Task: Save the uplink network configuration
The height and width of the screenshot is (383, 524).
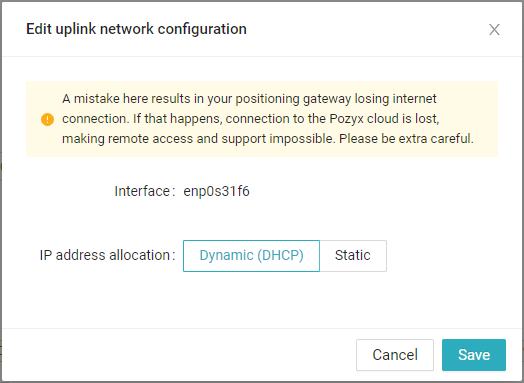Action: 474,355
